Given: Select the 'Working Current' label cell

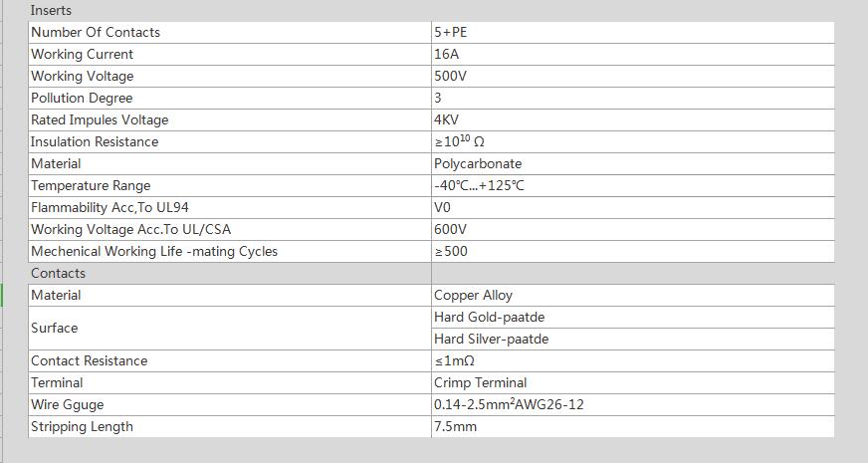Looking at the screenshot, I should click(x=230, y=55).
